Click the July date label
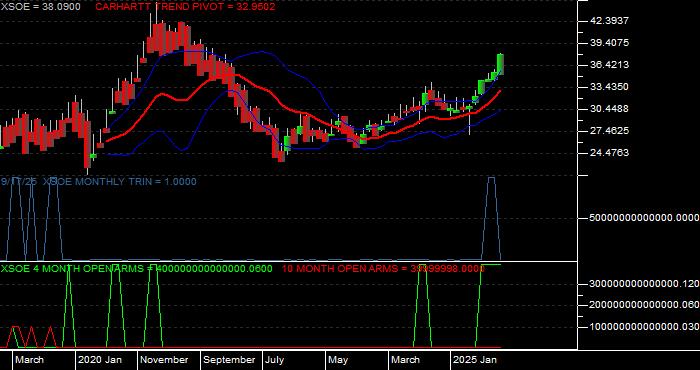 [275, 360]
